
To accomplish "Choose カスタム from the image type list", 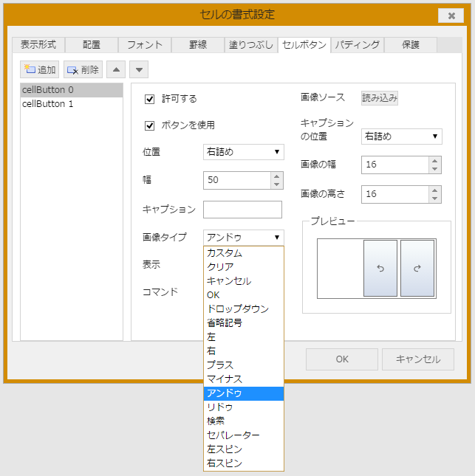I will (x=244, y=253).
